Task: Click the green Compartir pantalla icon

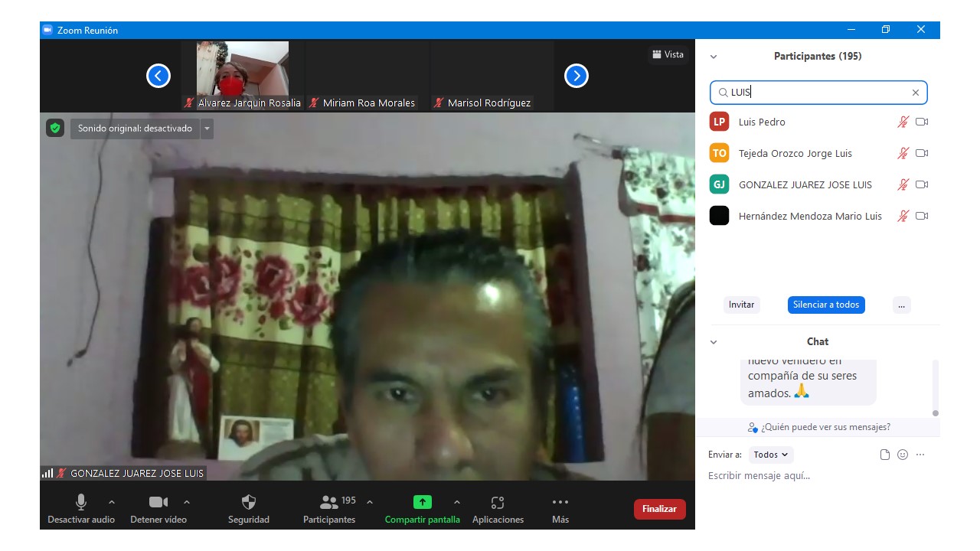Action: [x=423, y=502]
